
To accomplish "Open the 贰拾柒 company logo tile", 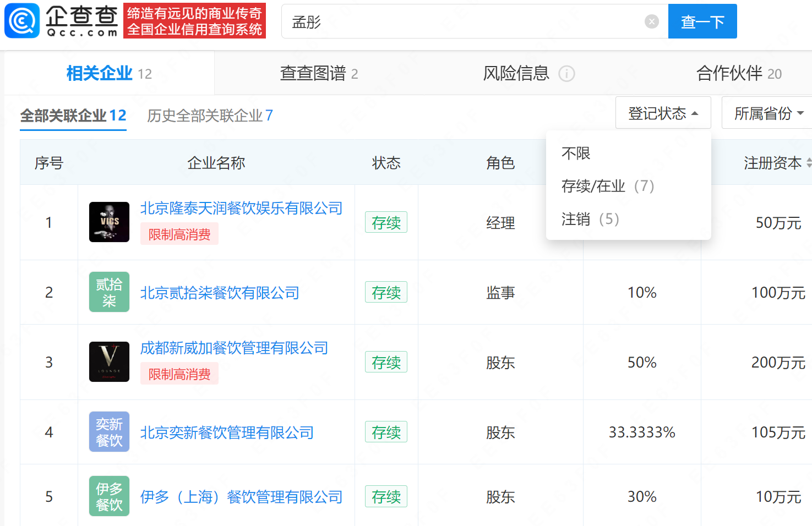I will pyautogui.click(x=109, y=292).
